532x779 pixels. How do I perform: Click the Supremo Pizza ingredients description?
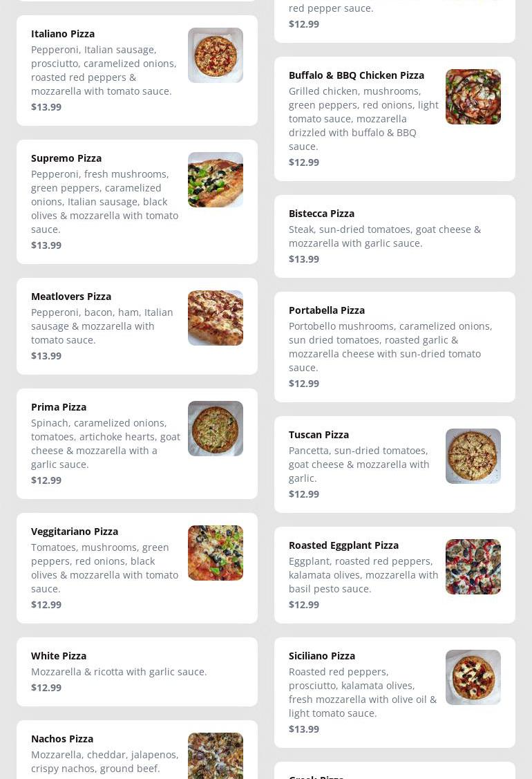(x=104, y=201)
